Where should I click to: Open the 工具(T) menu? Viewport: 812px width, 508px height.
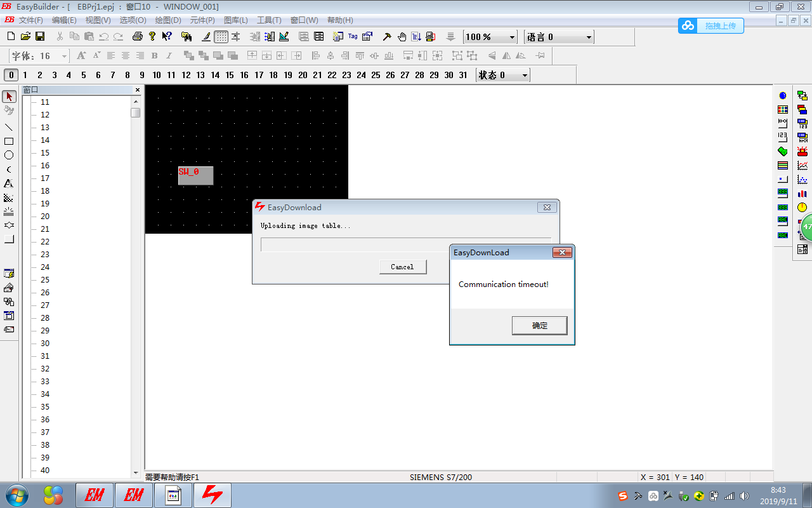point(269,20)
